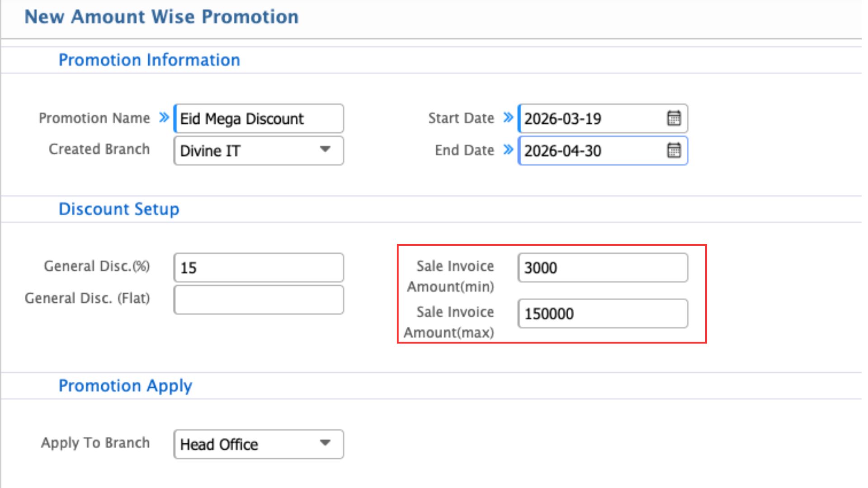Click the New Amount Wise Promotion title
The height and width of the screenshot is (488, 868).
[161, 17]
